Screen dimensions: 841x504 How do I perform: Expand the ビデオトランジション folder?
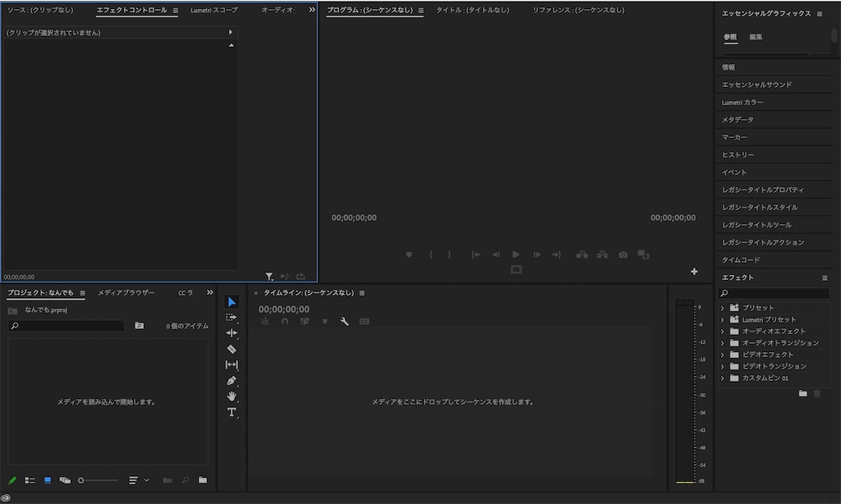pos(723,367)
